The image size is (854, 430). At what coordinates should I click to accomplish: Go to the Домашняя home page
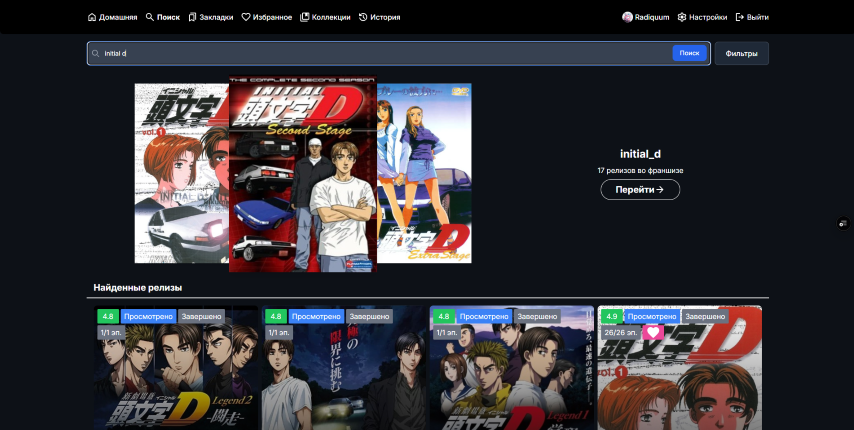tap(112, 17)
